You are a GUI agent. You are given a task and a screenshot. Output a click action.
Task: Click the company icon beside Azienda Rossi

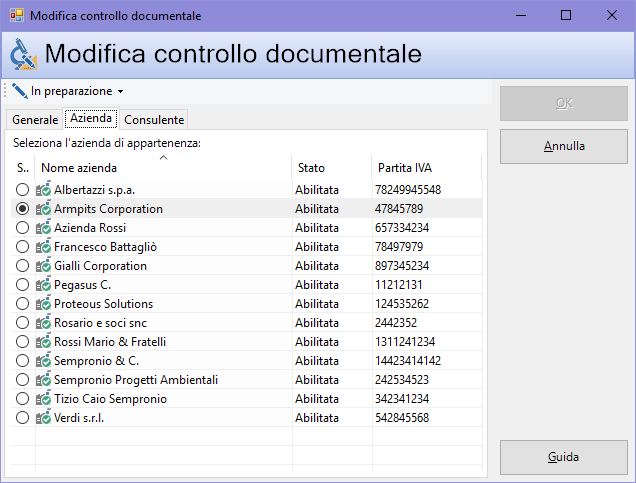tap(43, 227)
